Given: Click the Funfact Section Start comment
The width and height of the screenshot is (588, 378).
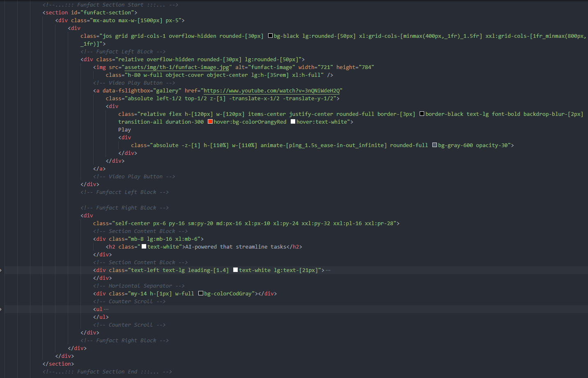Looking at the screenshot, I should pyautogui.click(x=110, y=5).
